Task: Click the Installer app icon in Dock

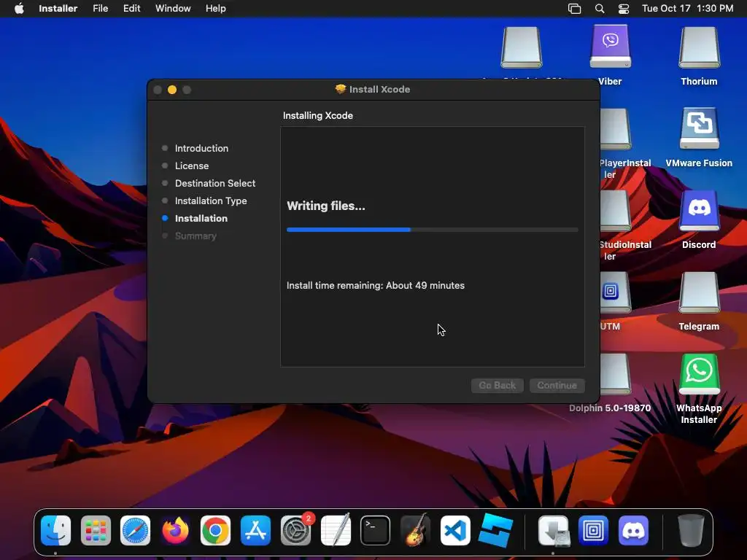Action: [554, 531]
